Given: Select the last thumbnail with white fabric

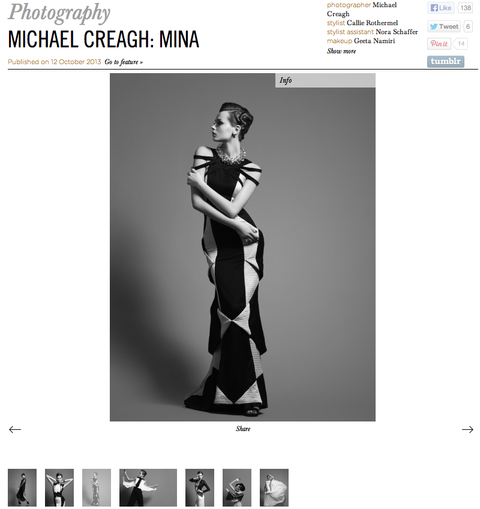Looking at the screenshot, I should pyautogui.click(x=274, y=488).
